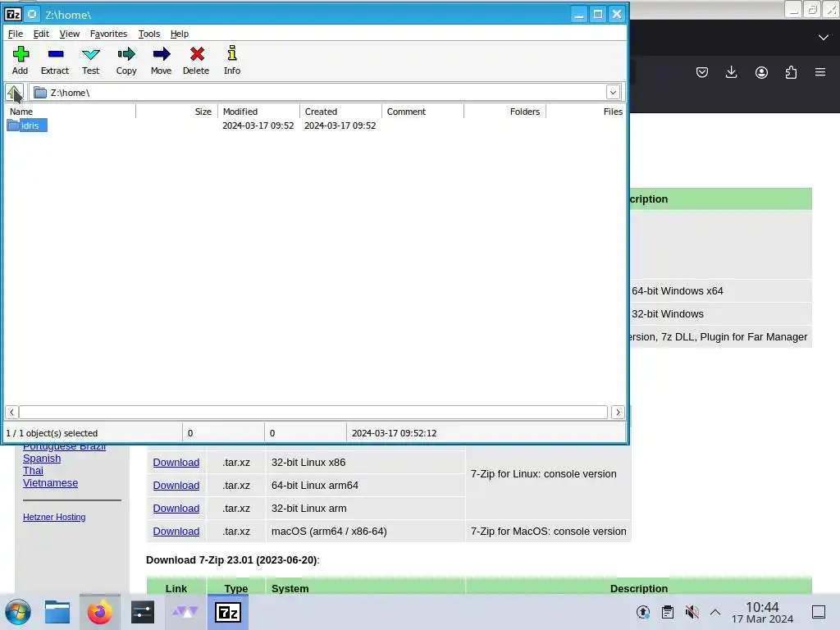Image resolution: width=840 pixels, height=630 pixels.
Task: Sort by Size column header
Action: [x=177, y=112]
